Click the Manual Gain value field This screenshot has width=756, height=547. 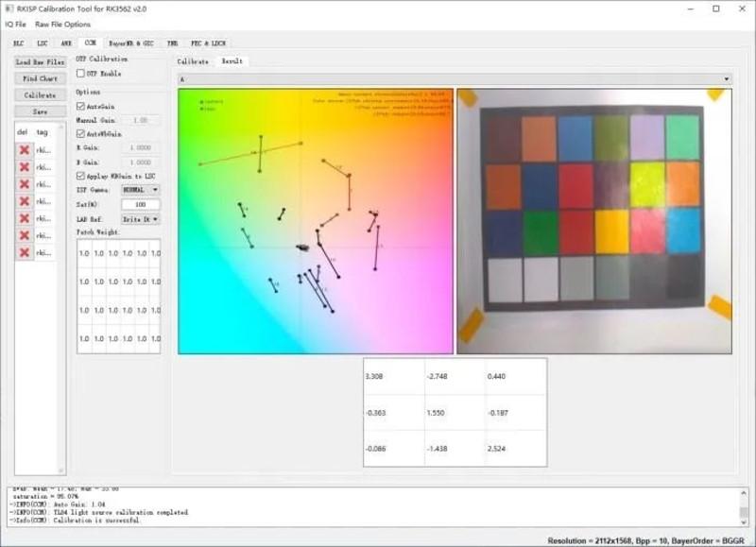140,120
